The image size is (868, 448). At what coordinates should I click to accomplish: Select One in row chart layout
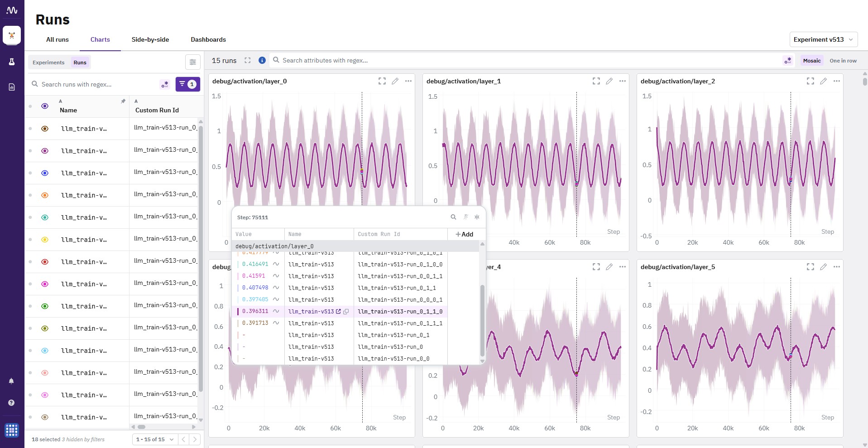(843, 61)
